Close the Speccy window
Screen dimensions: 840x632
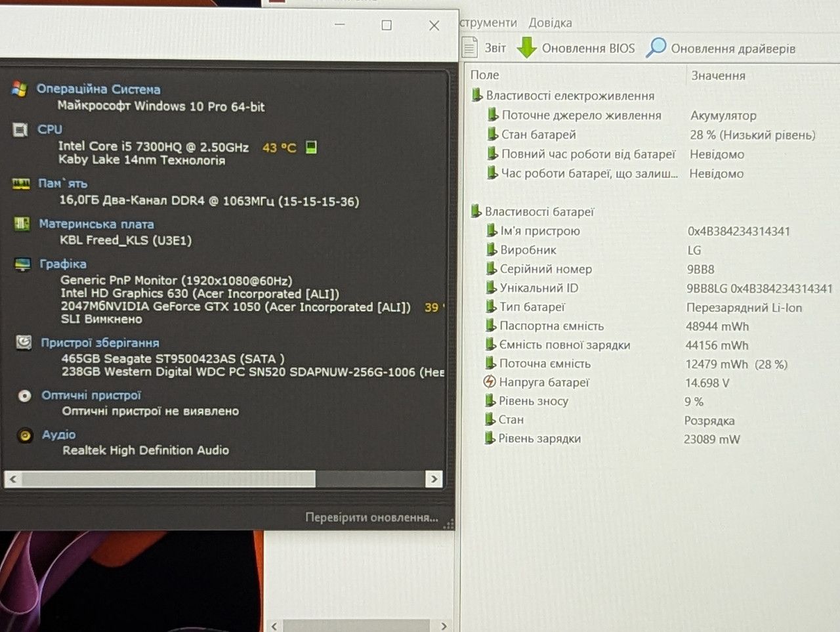[x=434, y=25]
